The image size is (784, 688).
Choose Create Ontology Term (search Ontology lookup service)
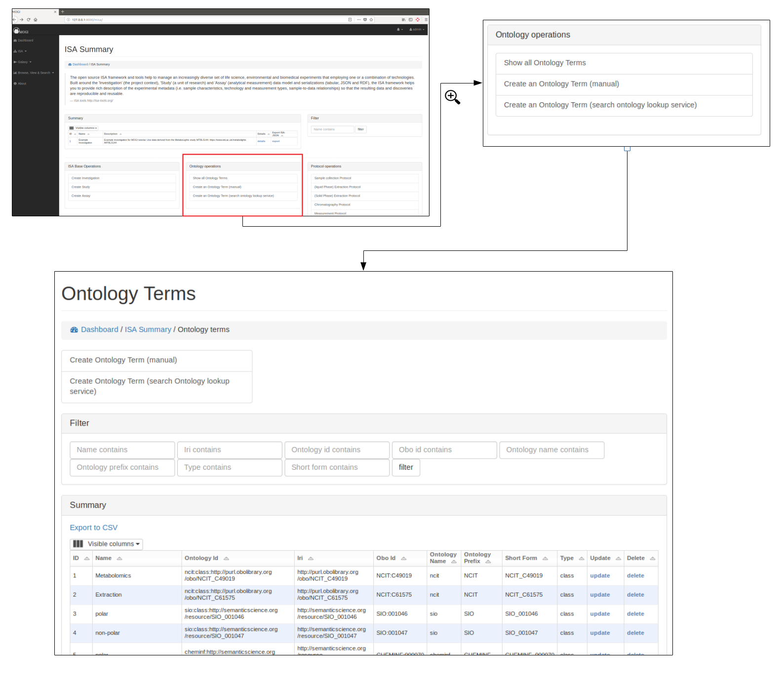pyautogui.click(x=157, y=387)
